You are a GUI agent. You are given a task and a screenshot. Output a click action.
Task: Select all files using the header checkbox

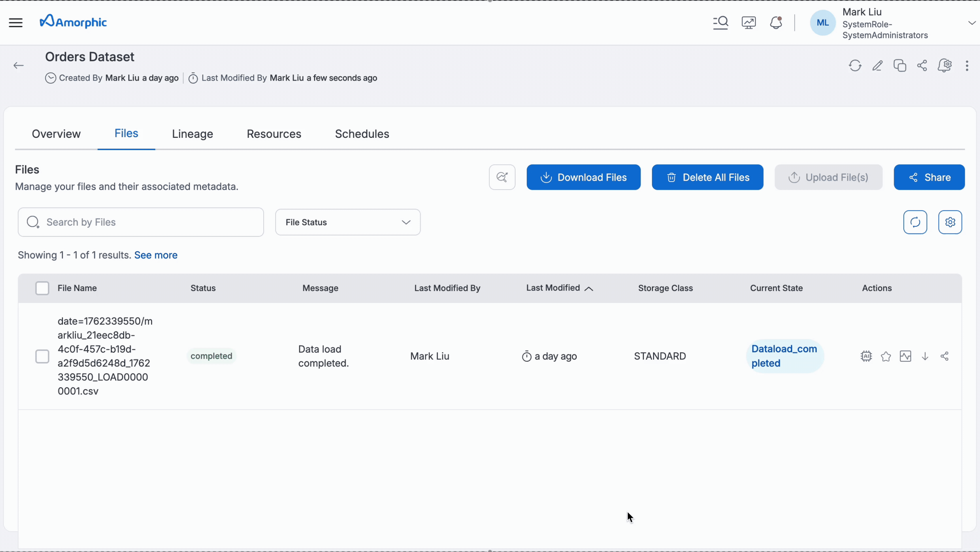[x=42, y=288]
